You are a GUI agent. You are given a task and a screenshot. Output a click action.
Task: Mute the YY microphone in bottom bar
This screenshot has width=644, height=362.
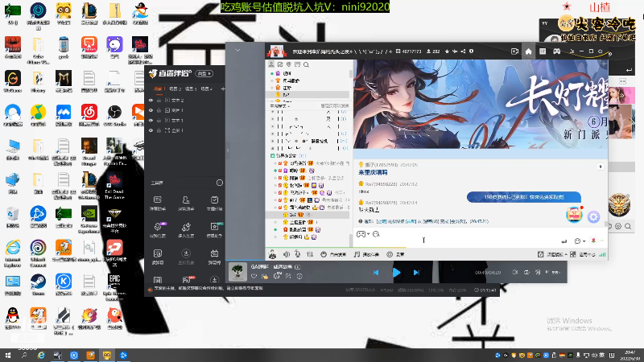coord(298,254)
